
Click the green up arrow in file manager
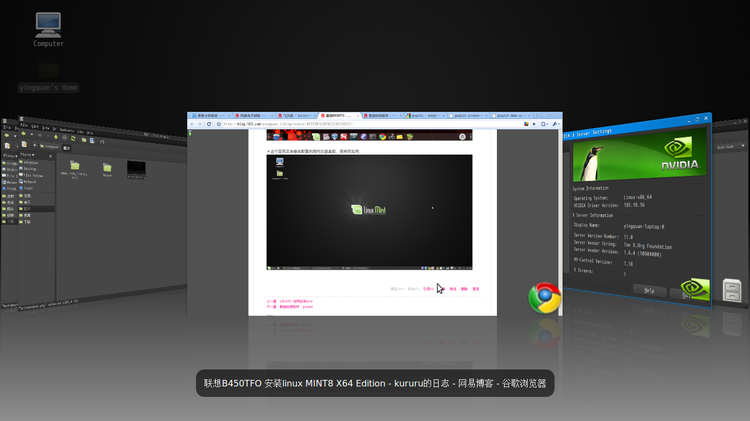(x=56, y=137)
